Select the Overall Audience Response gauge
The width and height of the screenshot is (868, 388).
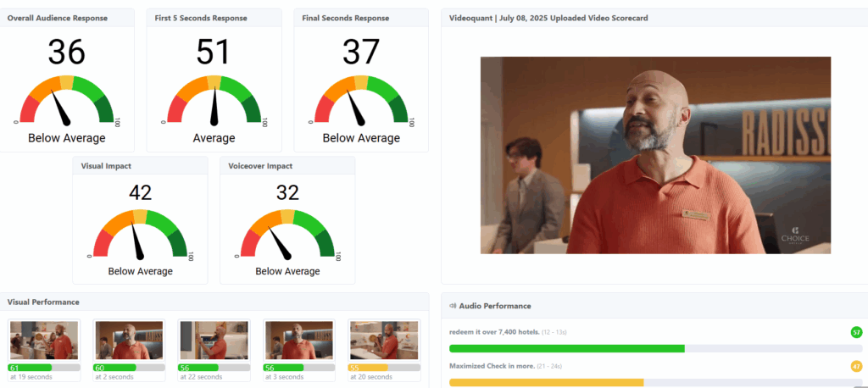pyautogui.click(x=67, y=101)
